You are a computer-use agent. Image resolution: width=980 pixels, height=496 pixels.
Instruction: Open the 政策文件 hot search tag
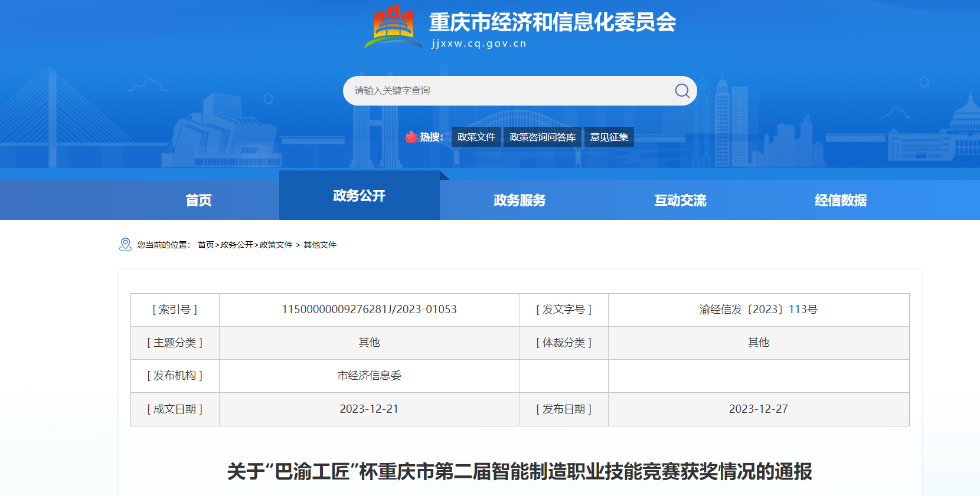(x=476, y=137)
